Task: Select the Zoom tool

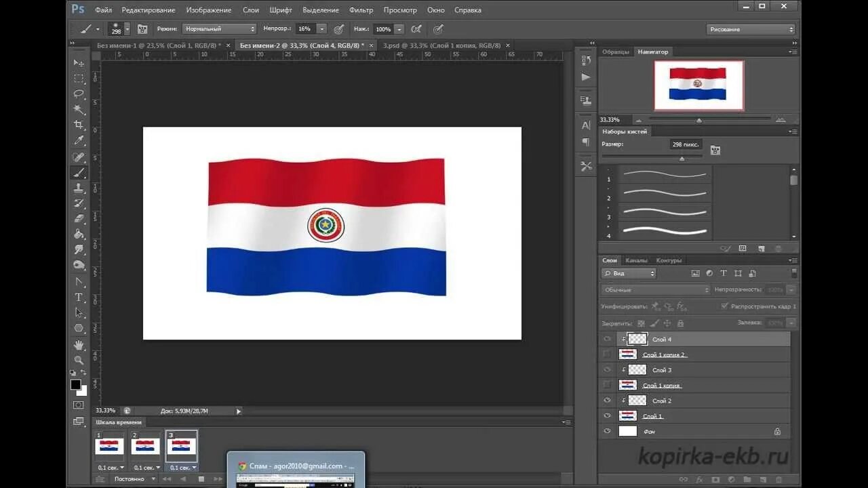Action: (x=79, y=360)
